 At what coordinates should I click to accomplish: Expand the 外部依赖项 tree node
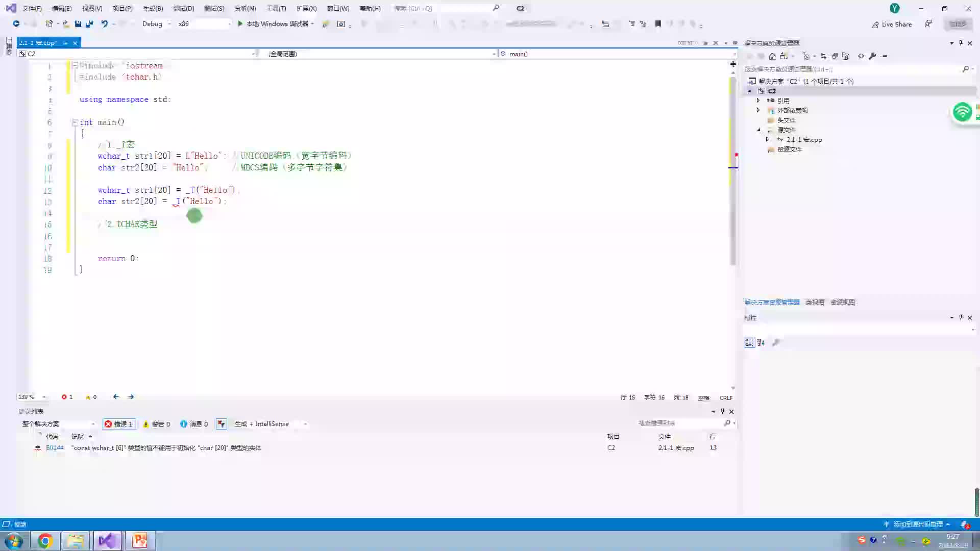758,110
